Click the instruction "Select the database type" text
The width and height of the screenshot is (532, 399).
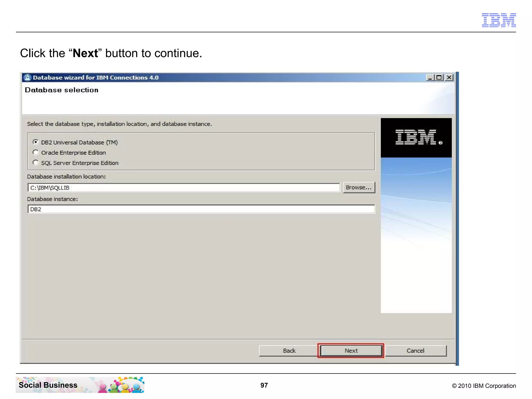119,124
